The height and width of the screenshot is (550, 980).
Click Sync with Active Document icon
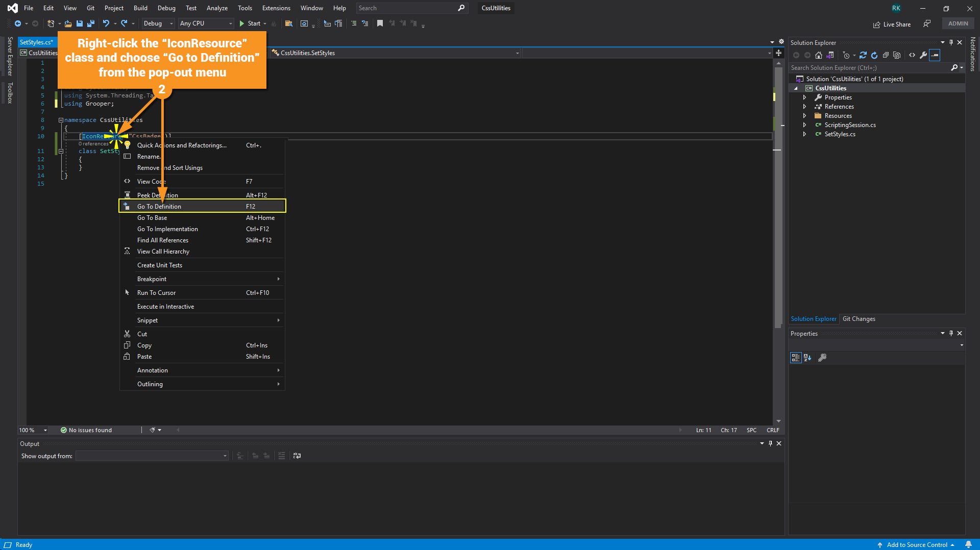click(863, 55)
